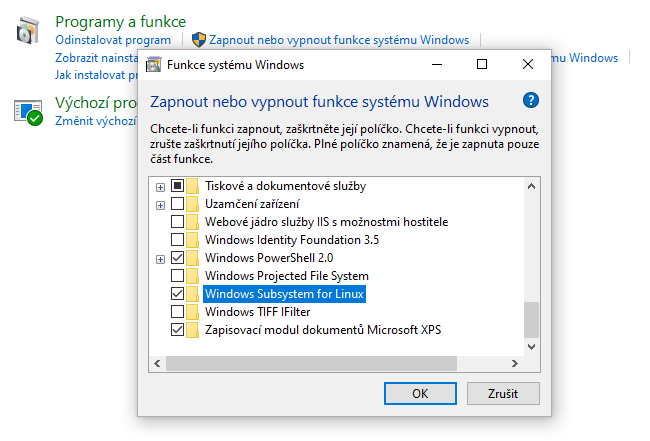Expand the Windows PowerShell 2.0 node
Image resolution: width=650 pixels, height=441 pixels.
(x=160, y=258)
